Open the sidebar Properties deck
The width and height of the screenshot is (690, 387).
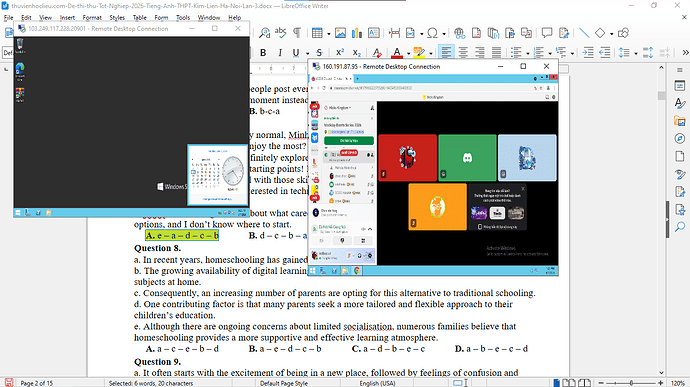tap(680, 85)
